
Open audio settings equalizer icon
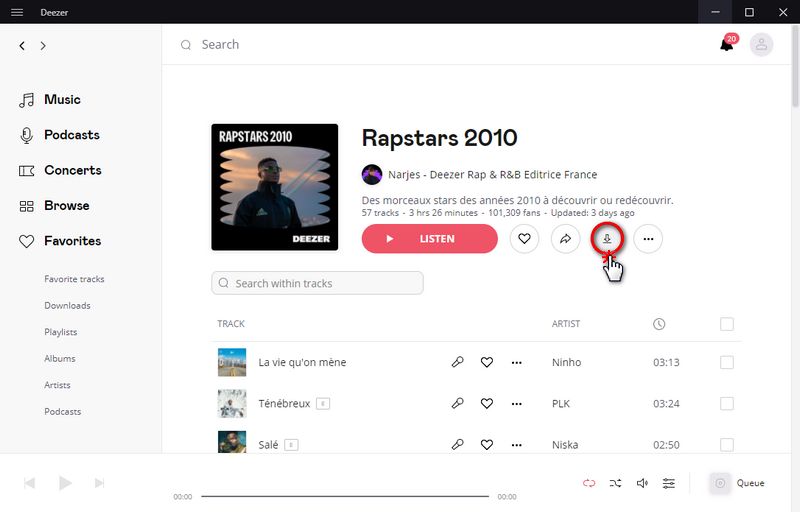(668, 483)
